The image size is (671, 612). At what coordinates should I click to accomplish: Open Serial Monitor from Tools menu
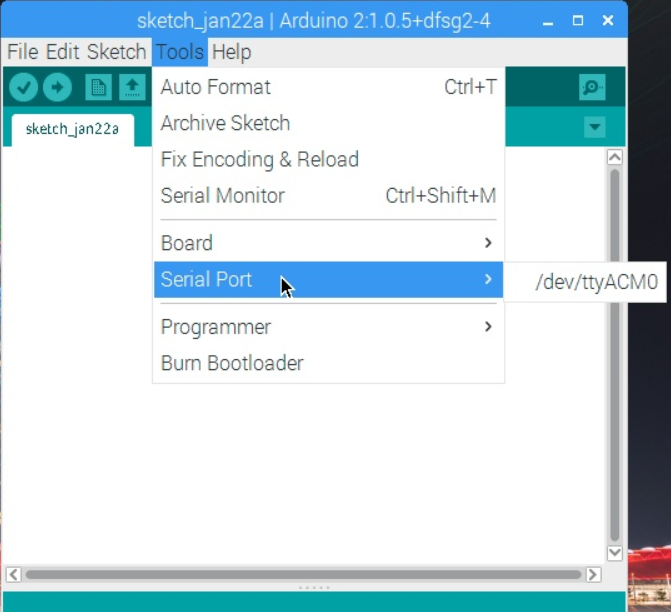pos(329,196)
